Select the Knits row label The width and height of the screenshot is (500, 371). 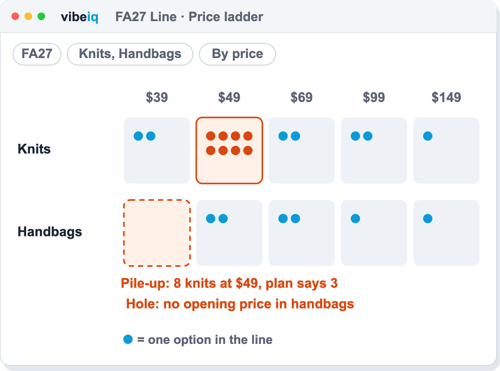pyautogui.click(x=34, y=149)
